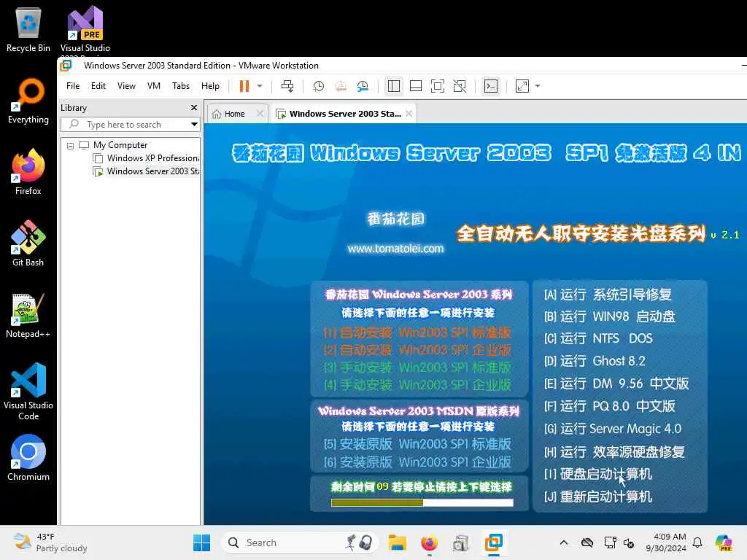Pause the virtual machine
This screenshot has height=560, width=747.
tap(244, 86)
